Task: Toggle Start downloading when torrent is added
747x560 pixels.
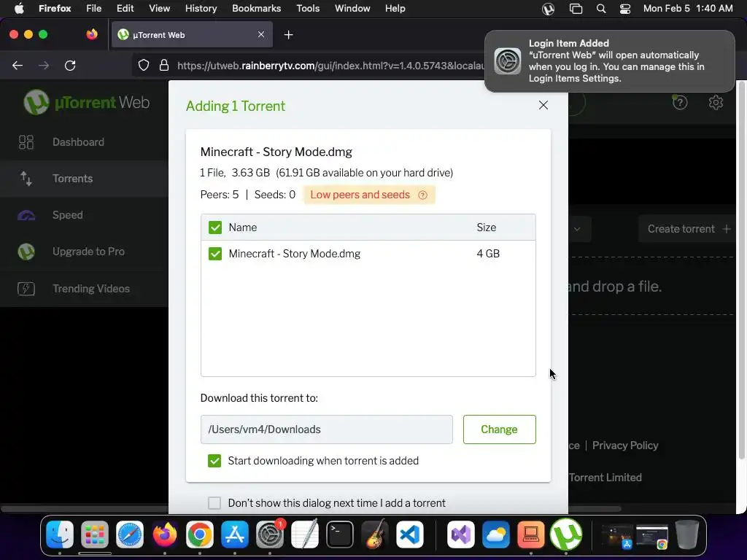Action: click(x=214, y=461)
